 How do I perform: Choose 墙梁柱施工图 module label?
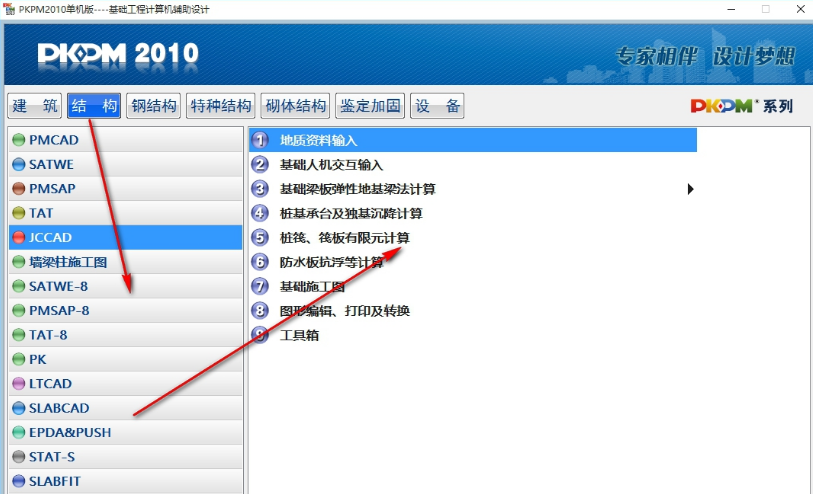pos(68,262)
